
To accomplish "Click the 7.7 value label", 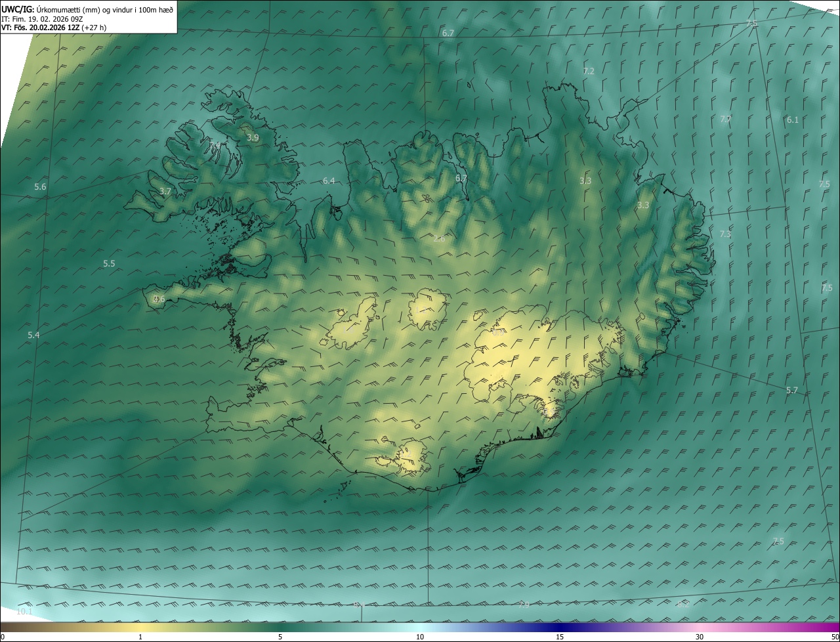I will pos(725,119).
